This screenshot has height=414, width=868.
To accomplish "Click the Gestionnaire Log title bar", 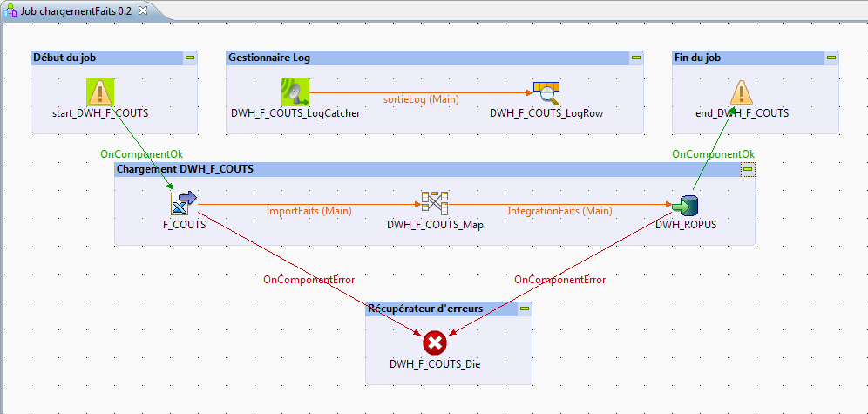I will [x=418, y=58].
